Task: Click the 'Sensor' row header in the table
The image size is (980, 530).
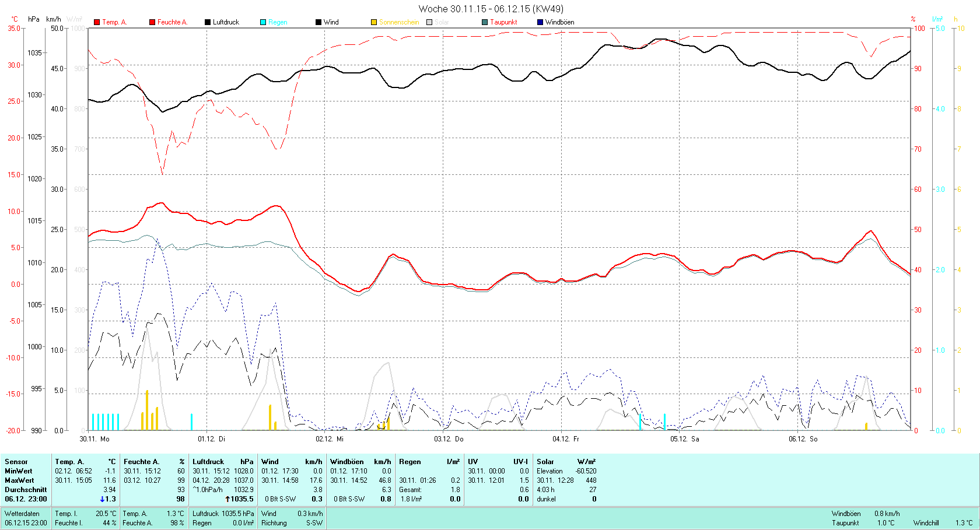Action: click(x=16, y=462)
